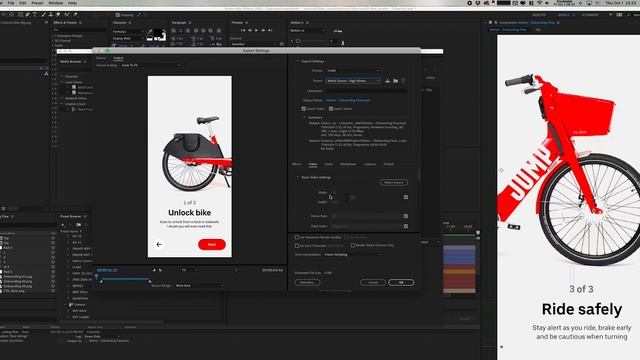Viewport: 640px width, 360px height.
Task: Collapse the Basic Video Settings section
Action: pyautogui.click(x=298, y=178)
